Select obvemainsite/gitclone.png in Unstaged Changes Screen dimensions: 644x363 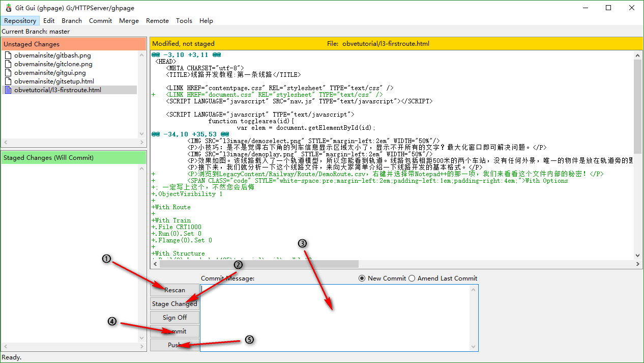[x=53, y=64]
